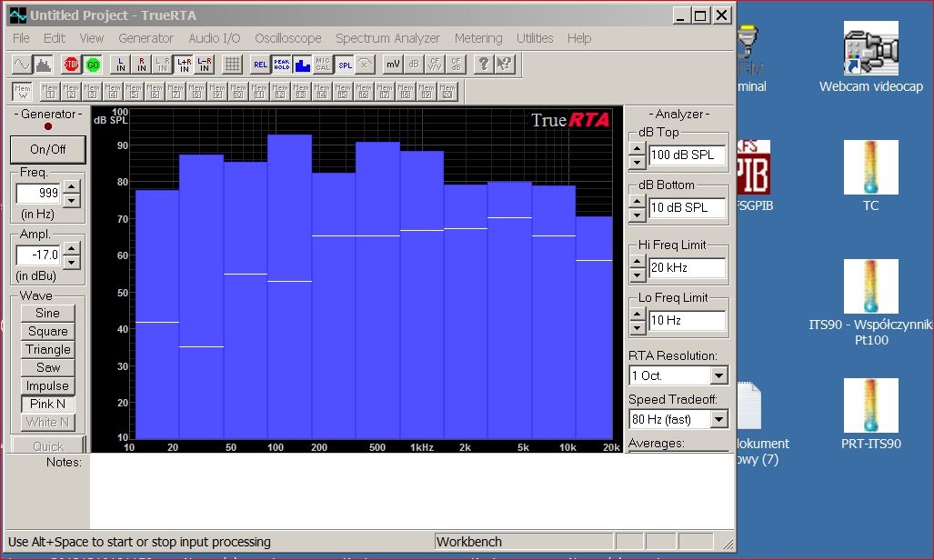Open the Webcam videocap desktop icon
This screenshot has width=934, height=560.
click(x=871, y=56)
